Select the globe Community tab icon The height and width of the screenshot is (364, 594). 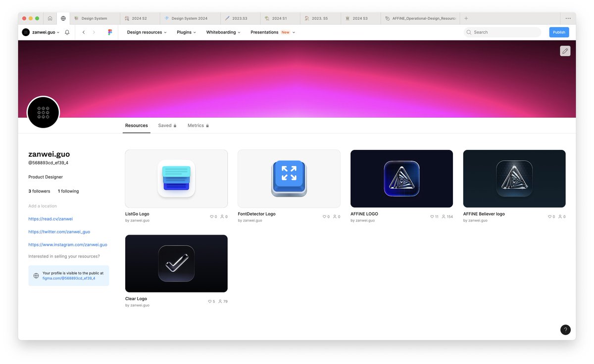coord(63,18)
